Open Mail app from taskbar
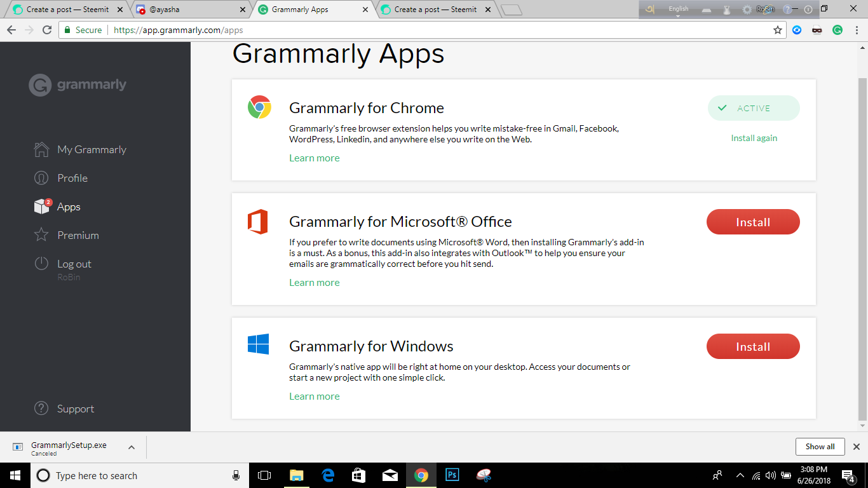868x488 pixels. tap(390, 475)
